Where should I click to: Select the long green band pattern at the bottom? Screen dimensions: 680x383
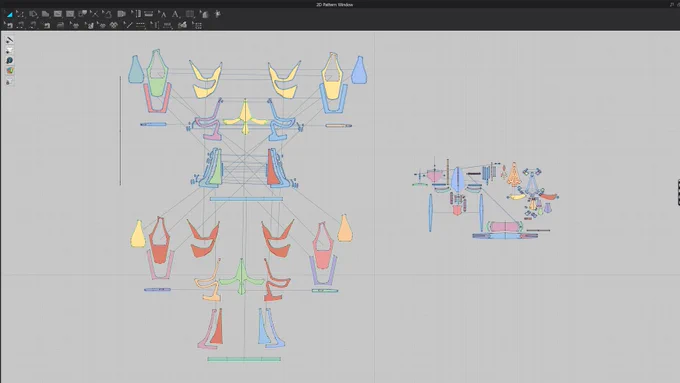(244, 359)
